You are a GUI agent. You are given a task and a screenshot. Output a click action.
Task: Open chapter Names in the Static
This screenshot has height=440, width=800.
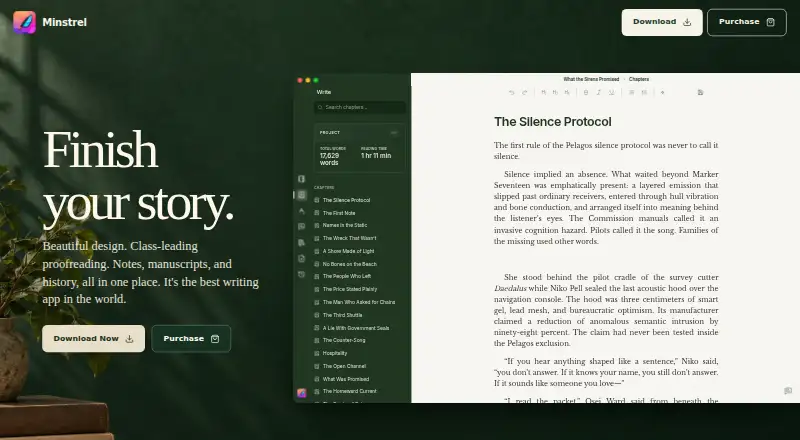[x=359, y=226]
